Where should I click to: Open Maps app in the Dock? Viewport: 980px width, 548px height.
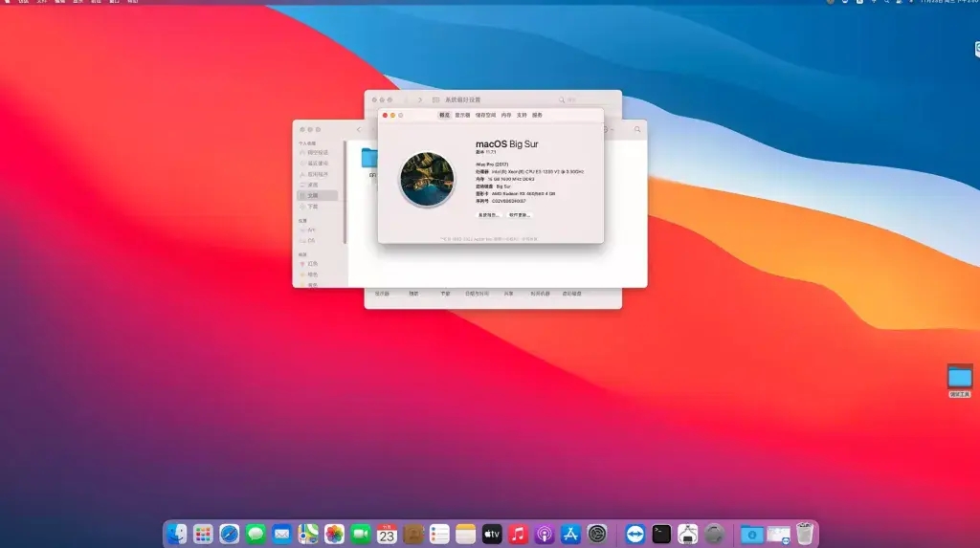coord(308,535)
